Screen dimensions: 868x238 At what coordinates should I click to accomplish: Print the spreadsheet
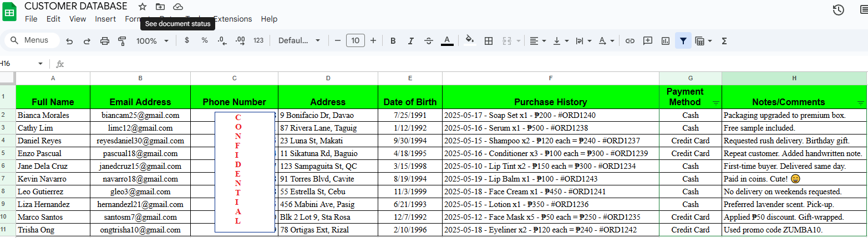pyautogui.click(x=105, y=41)
